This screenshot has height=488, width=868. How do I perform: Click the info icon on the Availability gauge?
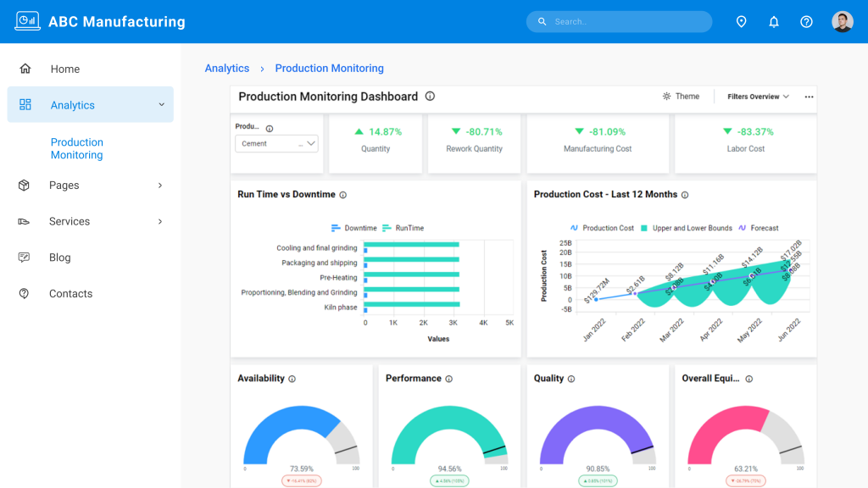pyautogui.click(x=292, y=378)
